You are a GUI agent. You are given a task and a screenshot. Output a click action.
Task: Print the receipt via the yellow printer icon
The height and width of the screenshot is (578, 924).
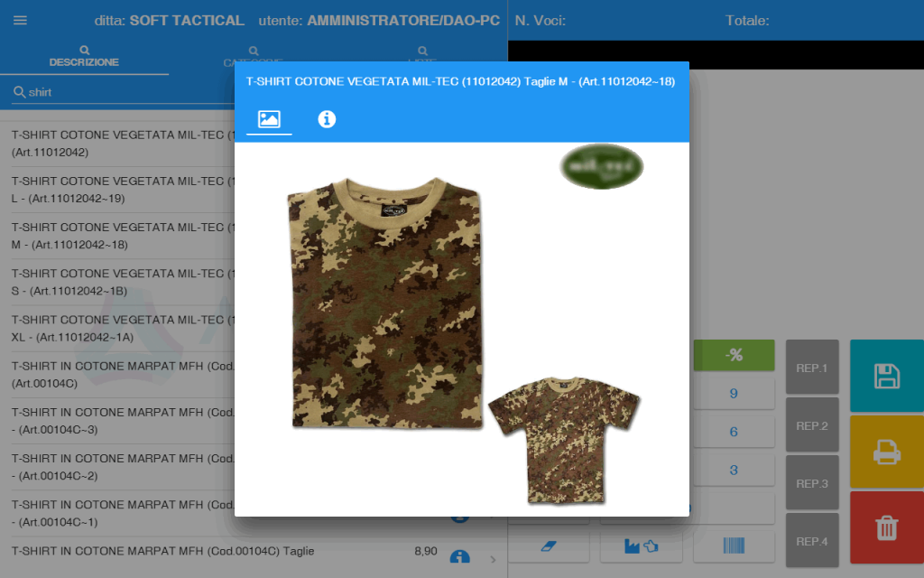[x=885, y=452]
